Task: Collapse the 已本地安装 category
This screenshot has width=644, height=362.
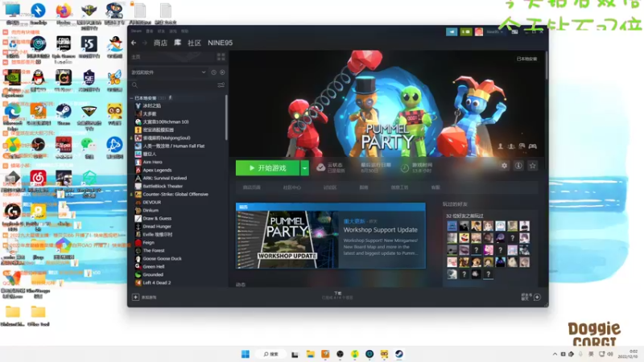Action: click(x=132, y=98)
